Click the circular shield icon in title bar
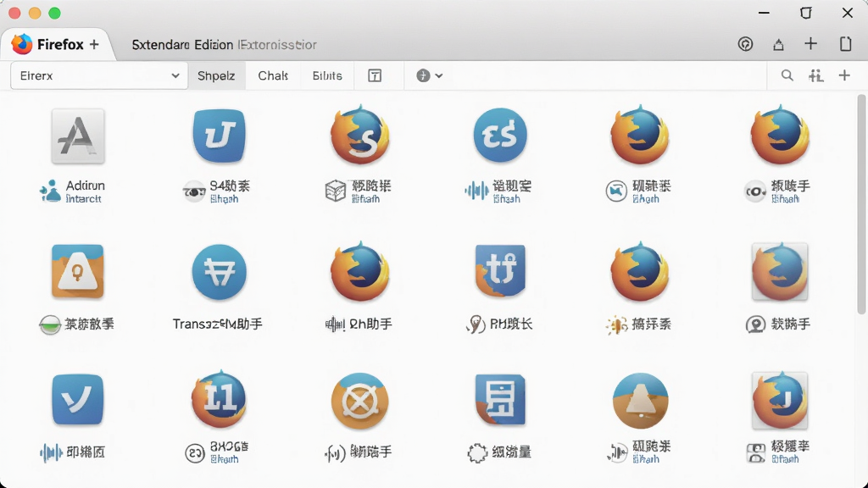This screenshot has height=488, width=868. (x=746, y=44)
